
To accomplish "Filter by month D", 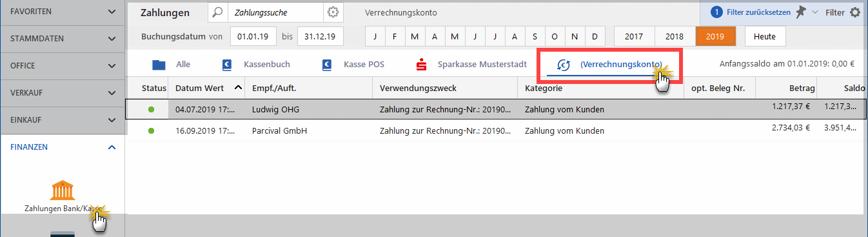I will pyautogui.click(x=595, y=36).
